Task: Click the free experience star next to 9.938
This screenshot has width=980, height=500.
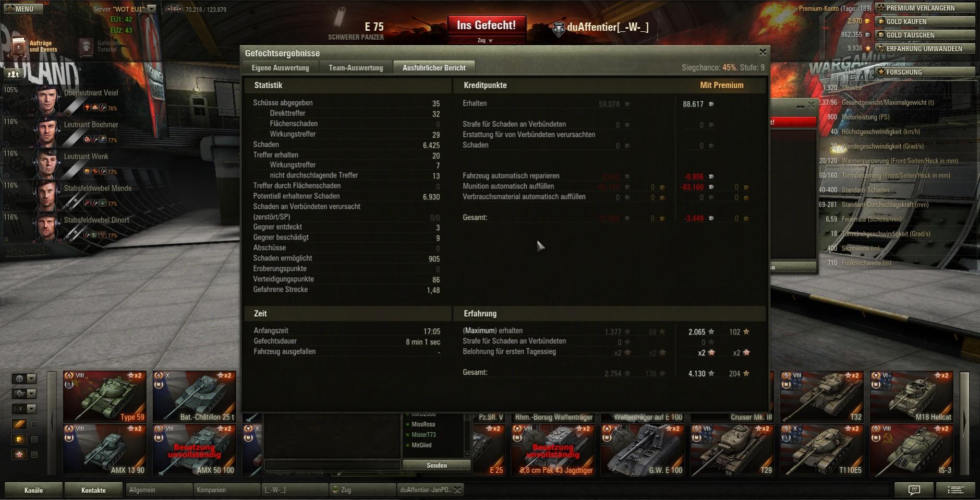Action: pyautogui.click(x=867, y=49)
